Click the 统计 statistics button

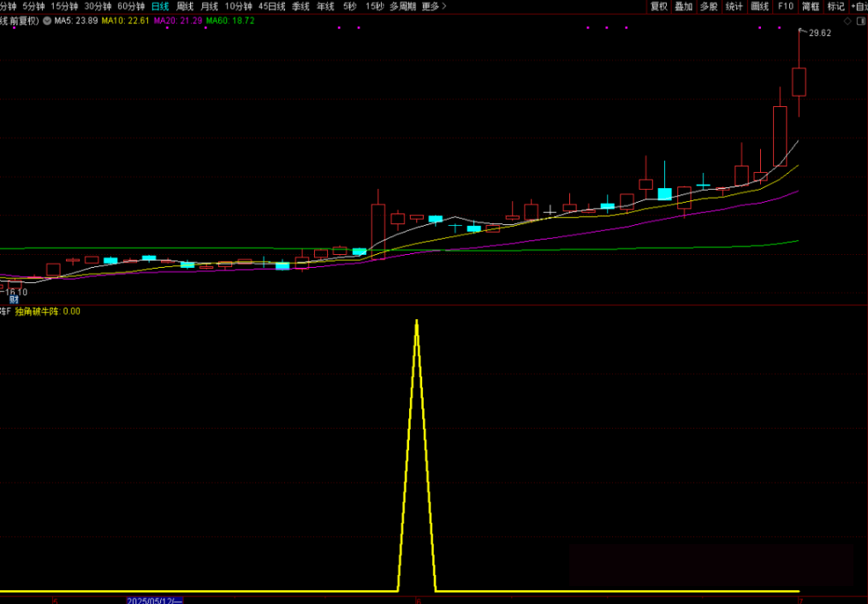point(734,6)
